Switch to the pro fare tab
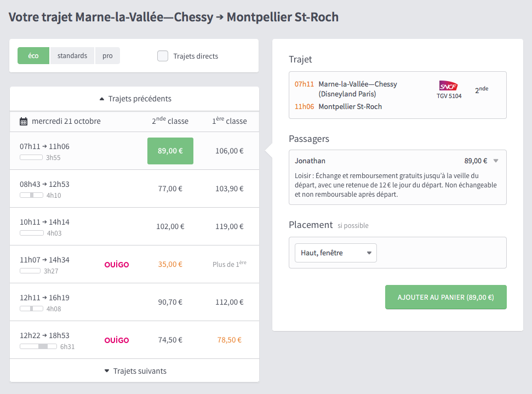532x394 pixels. click(x=107, y=55)
